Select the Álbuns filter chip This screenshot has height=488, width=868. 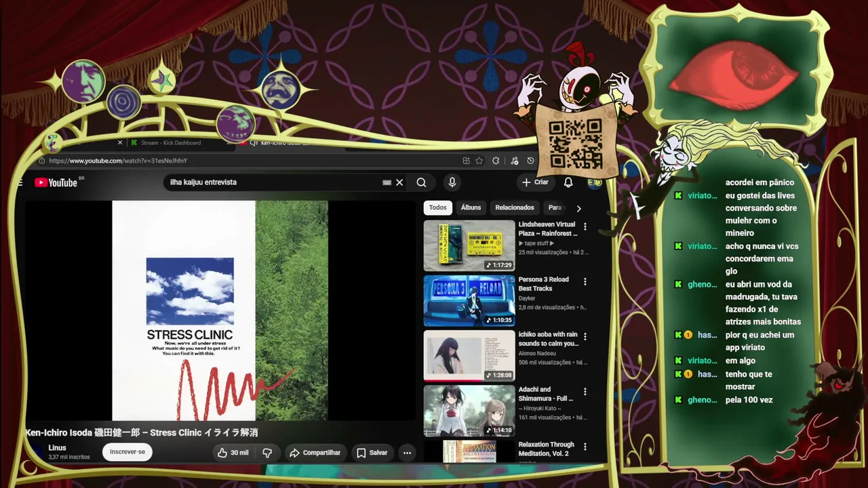coord(471,207)
